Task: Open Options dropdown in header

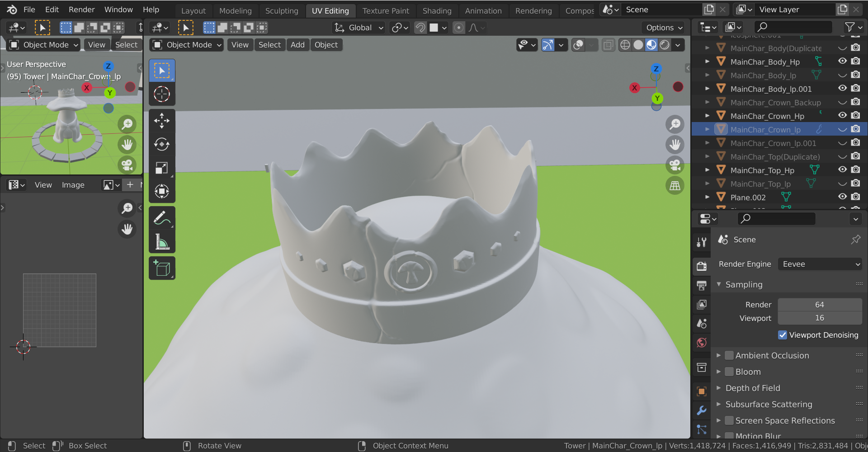Action: (664, 28)
